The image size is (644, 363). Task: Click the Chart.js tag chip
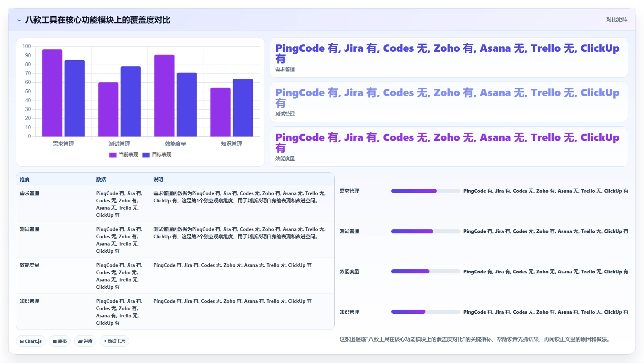[31, 341]
